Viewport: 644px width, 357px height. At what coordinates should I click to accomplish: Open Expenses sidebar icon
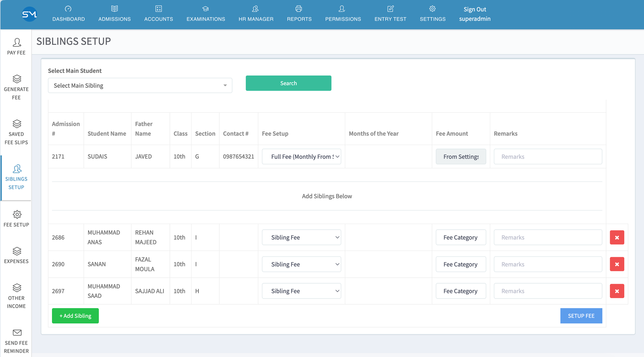17,251
